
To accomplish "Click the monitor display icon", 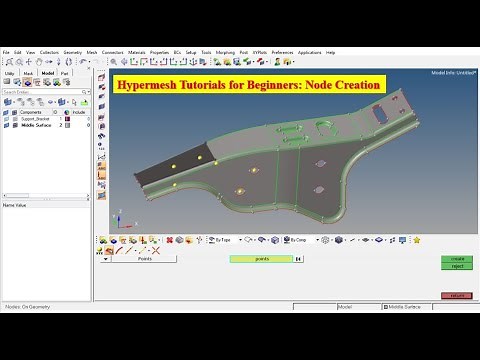I will [x=403, y=240].
